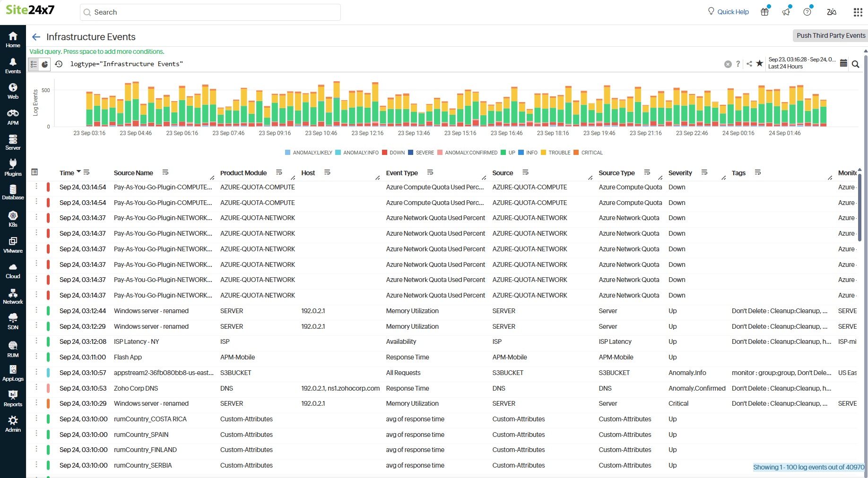Open the Event Type column filter menu

point(430,172)
